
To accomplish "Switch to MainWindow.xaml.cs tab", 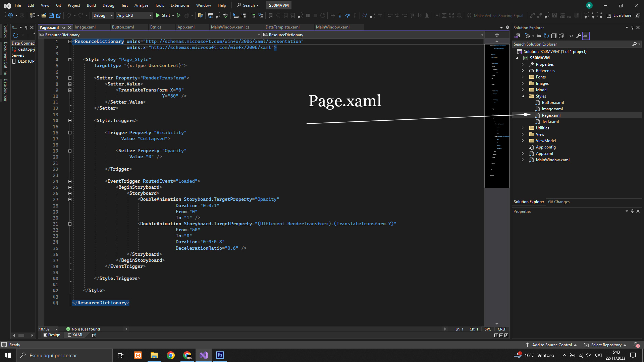I will 230,27.
